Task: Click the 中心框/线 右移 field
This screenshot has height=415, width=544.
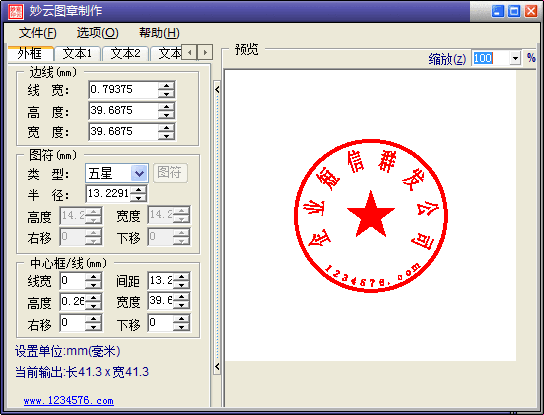Action: tap(73, 323)
